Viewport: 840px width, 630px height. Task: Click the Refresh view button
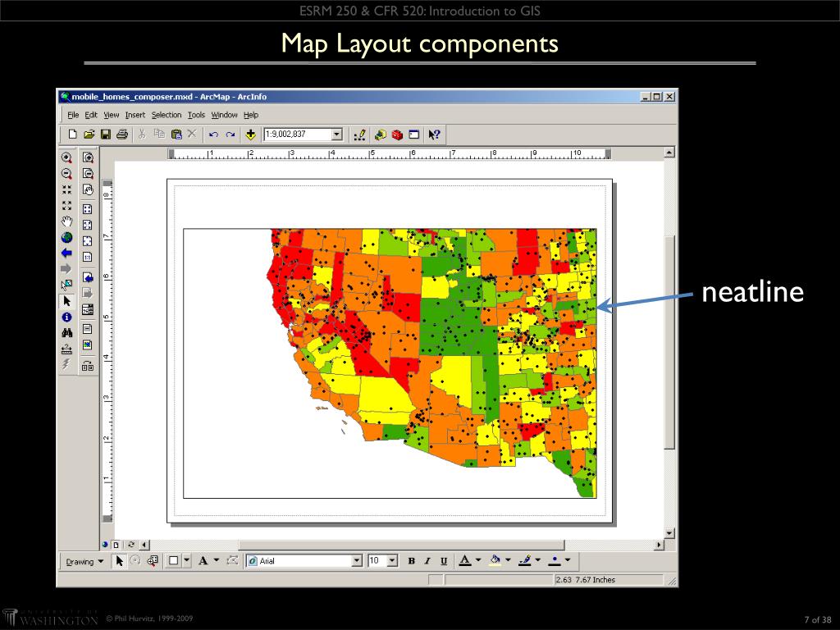coord(130,545)
